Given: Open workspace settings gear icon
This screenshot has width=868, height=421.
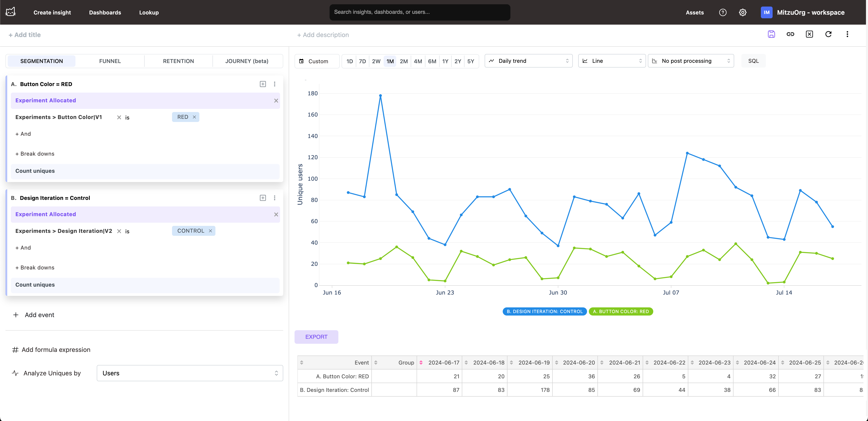Looking at the screenshot, I should (743, 12).
